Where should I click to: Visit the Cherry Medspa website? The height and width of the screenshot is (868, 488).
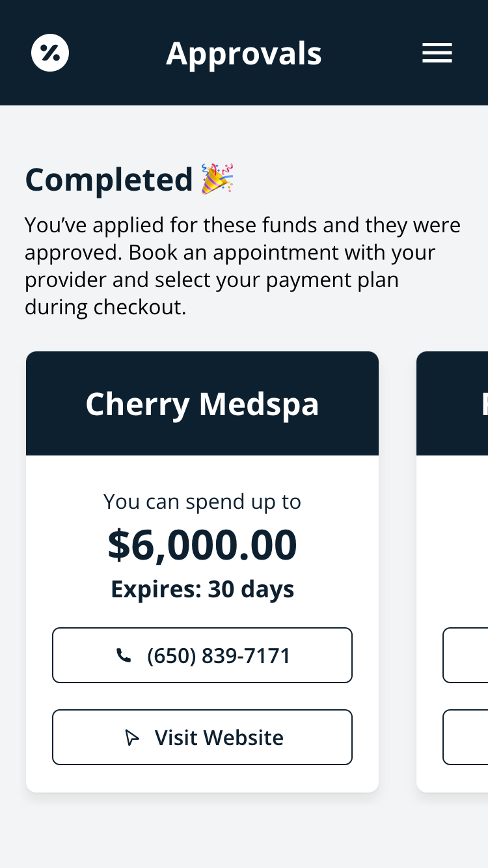tap(202, 737)
